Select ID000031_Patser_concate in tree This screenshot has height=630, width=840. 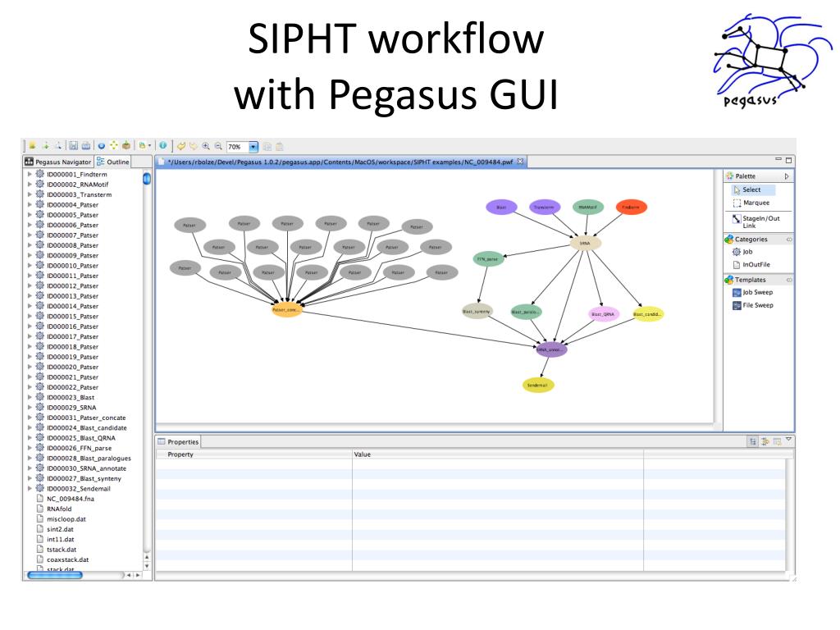point(85,418)
